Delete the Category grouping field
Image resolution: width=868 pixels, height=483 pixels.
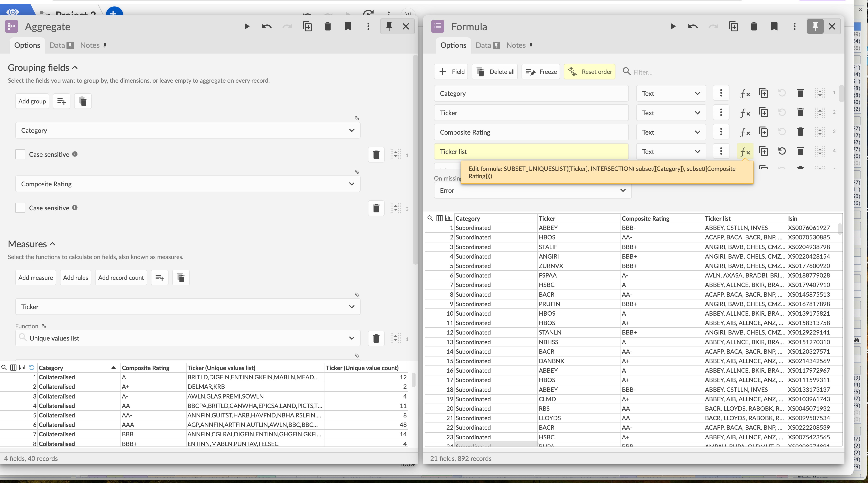click(x=376, y=155)
